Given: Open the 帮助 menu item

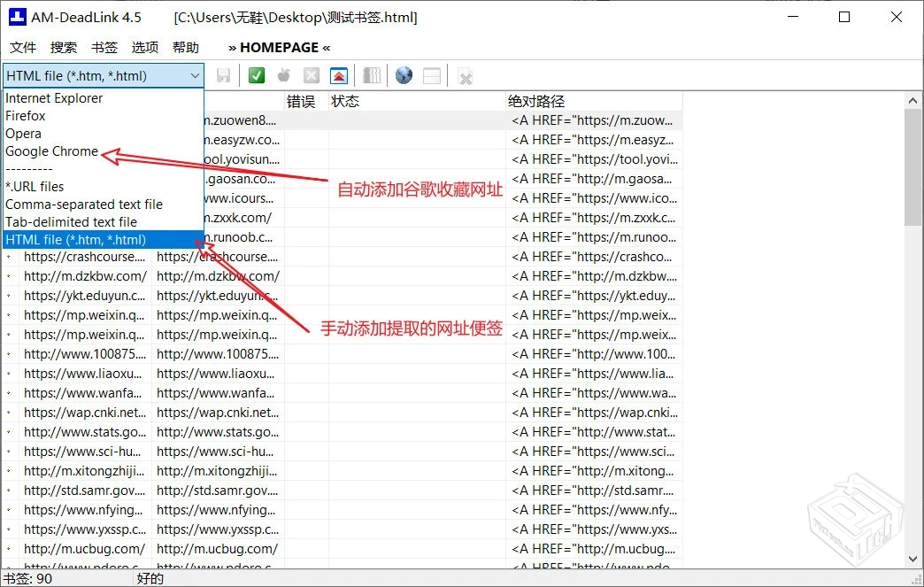Looking at the screenshot, I should [x=186, y=47].
